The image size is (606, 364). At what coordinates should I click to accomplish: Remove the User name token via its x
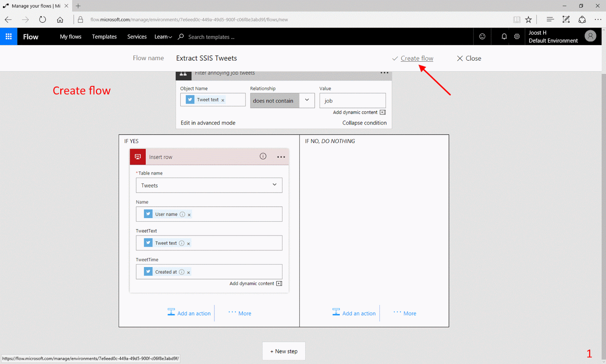189,214
